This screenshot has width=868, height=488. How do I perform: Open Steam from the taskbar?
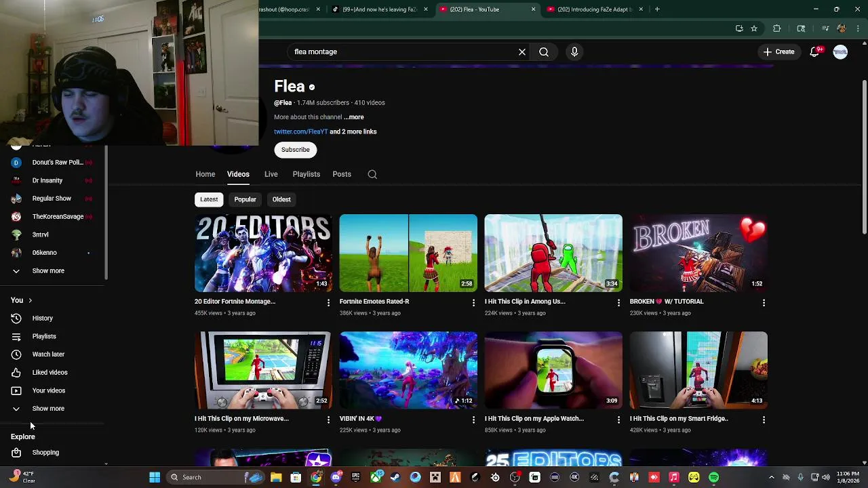coord(395,477)
